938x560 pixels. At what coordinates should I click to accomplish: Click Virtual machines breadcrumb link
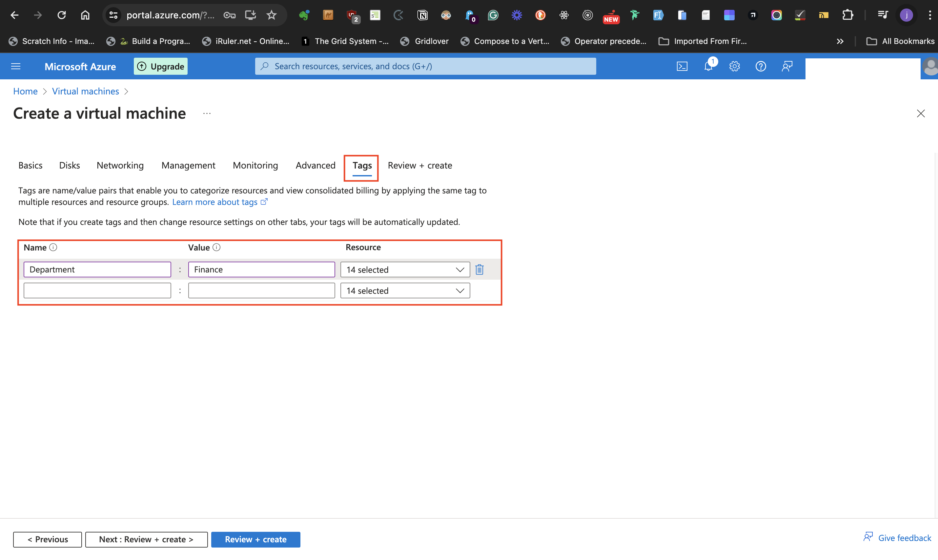[85, 91]
